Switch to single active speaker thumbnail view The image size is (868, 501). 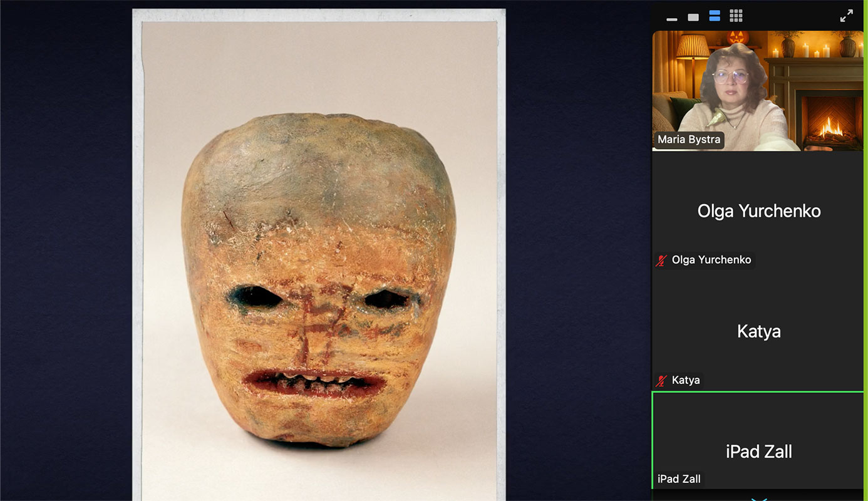[693, 18]
